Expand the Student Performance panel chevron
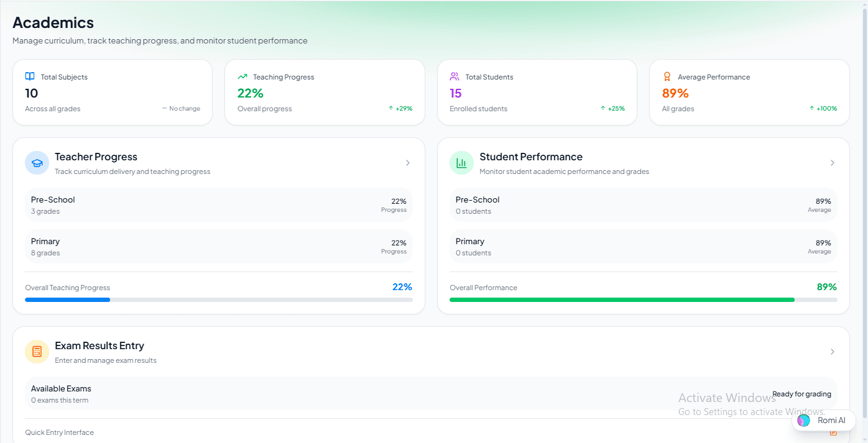This screenshot has width=868, height=443. pyautogui.click(x=833, y=162)
